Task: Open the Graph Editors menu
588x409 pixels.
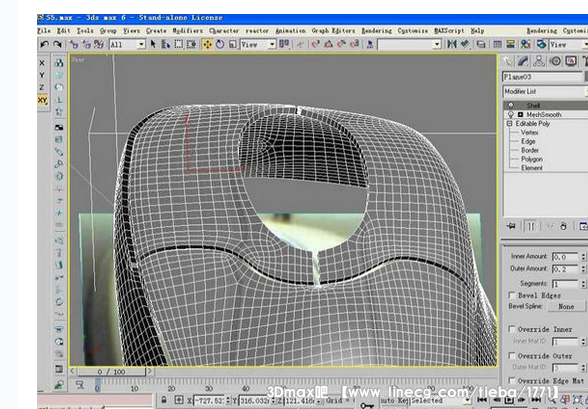Action: 333,31
